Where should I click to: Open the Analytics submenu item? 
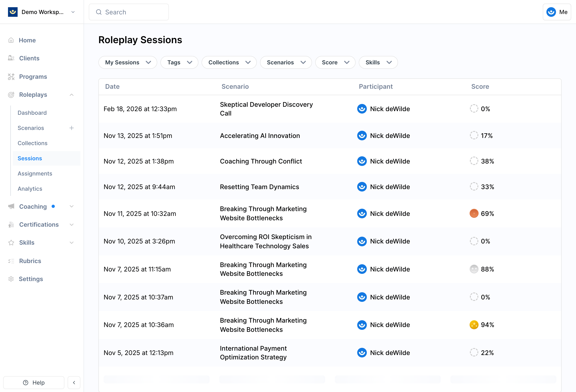(x=30, y=189)
